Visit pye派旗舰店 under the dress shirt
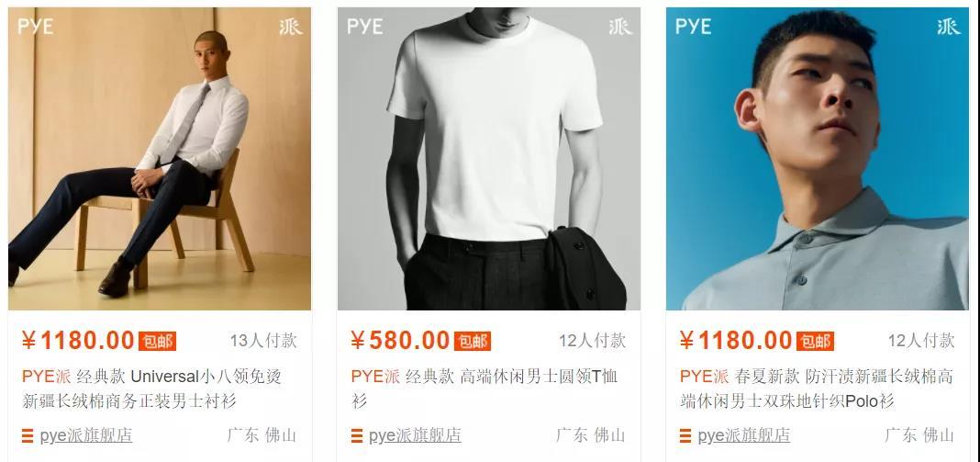 [x=86, y=435]
